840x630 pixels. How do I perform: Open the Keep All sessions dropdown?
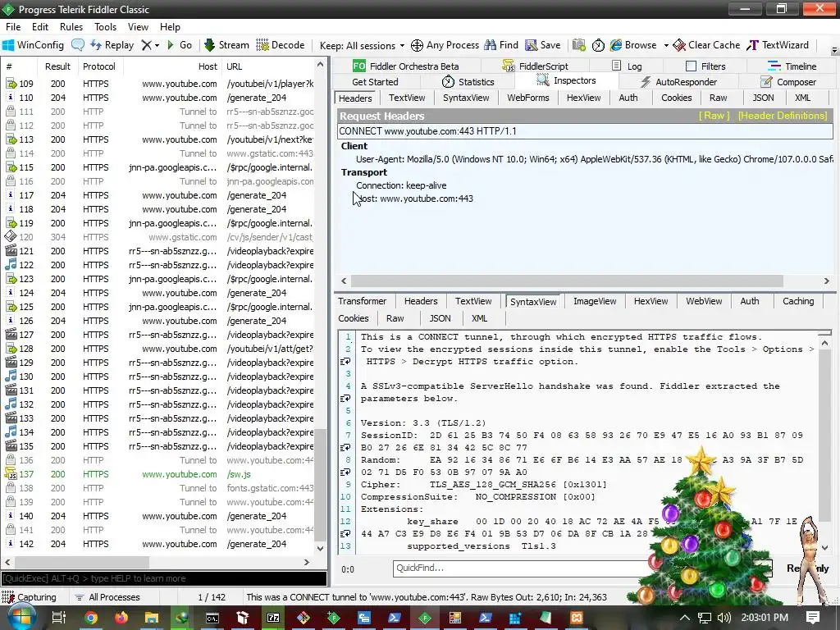[x=362, y=46]
